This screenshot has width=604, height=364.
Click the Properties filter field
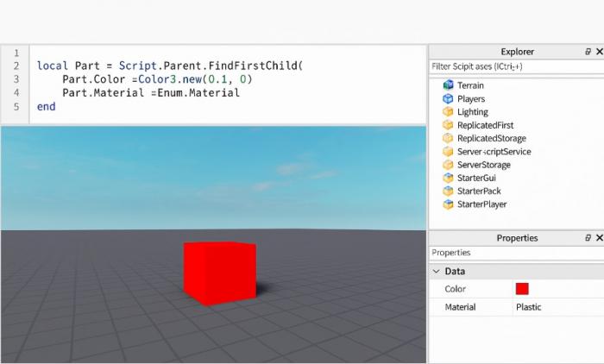pos(513,253)
